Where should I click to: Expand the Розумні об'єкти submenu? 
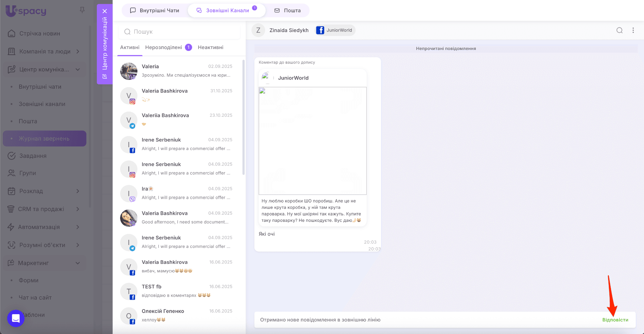tap(78, 245)
